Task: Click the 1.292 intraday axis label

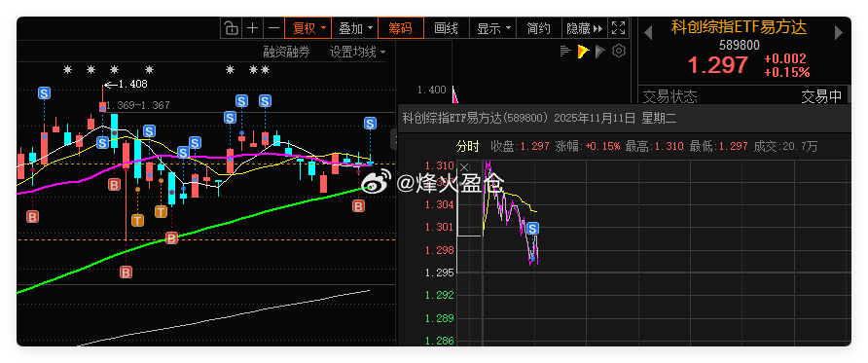Action: click(439, 295)
